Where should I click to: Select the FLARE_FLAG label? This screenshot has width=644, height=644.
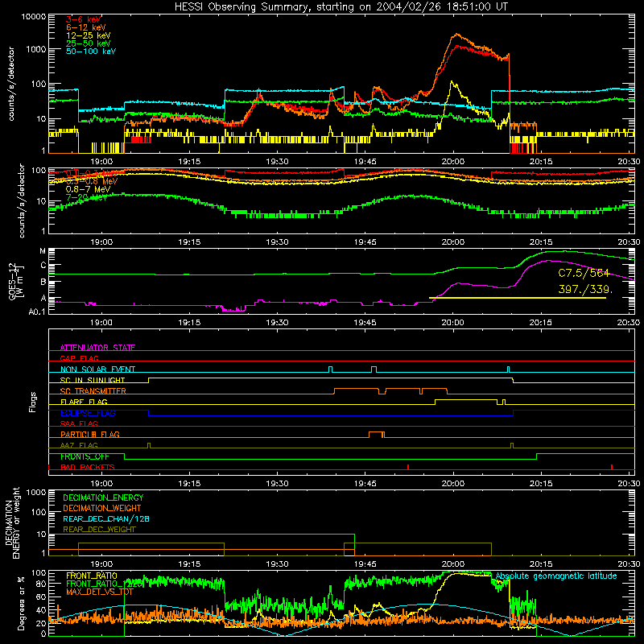pos(84,402)
